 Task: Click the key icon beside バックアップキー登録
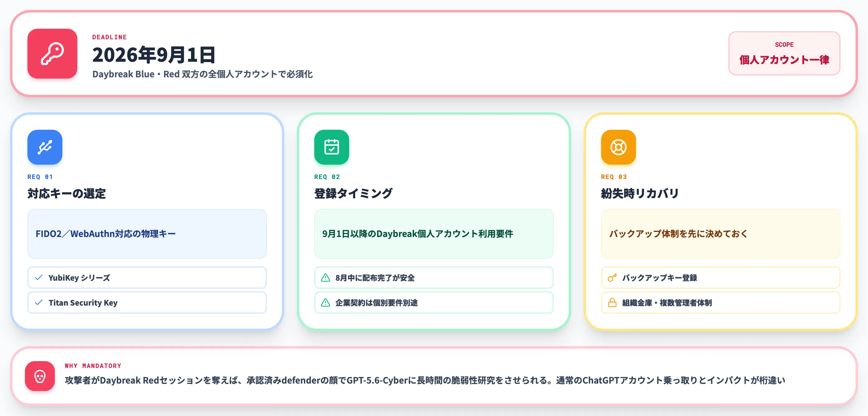pos(612,278)
